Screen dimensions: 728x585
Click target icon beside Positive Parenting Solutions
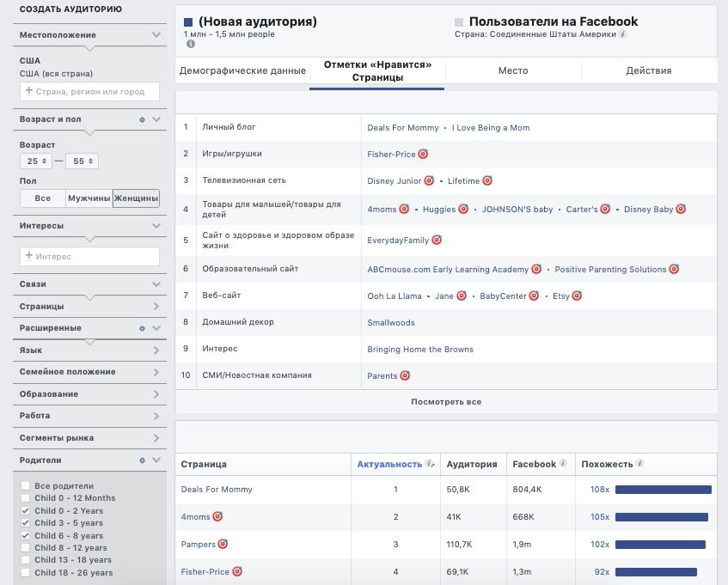[x=674, y=269]
